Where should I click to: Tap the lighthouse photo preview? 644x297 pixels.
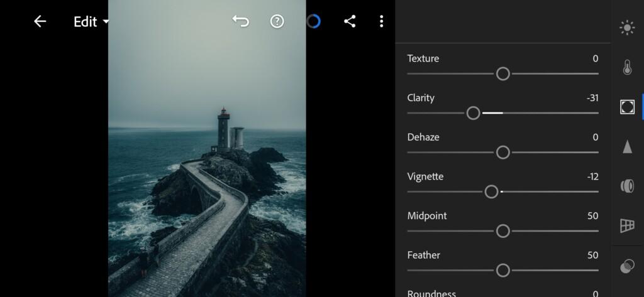207,148
